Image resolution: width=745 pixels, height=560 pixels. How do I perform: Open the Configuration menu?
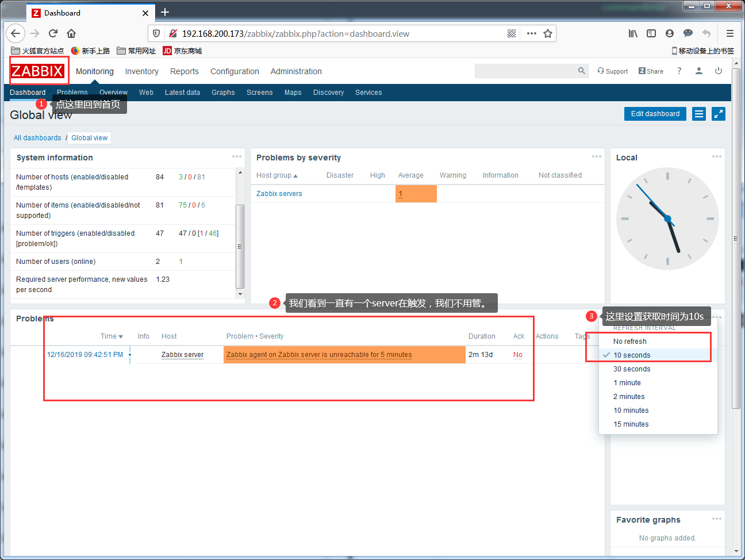click(235, 71)
